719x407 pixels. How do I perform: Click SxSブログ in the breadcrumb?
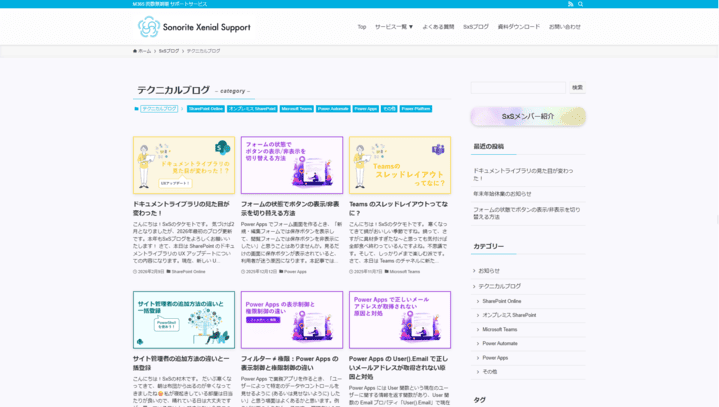[169, 51]
